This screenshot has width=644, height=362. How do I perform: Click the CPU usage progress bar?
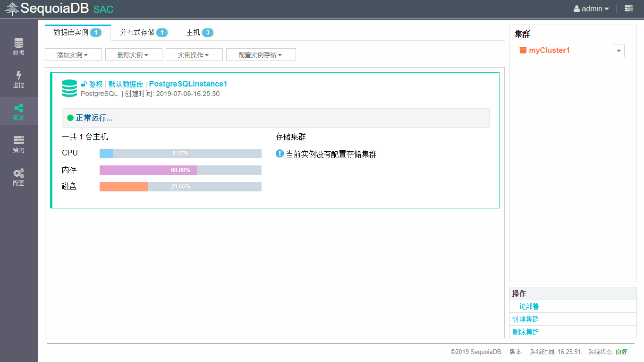click(x=180, y=153)
